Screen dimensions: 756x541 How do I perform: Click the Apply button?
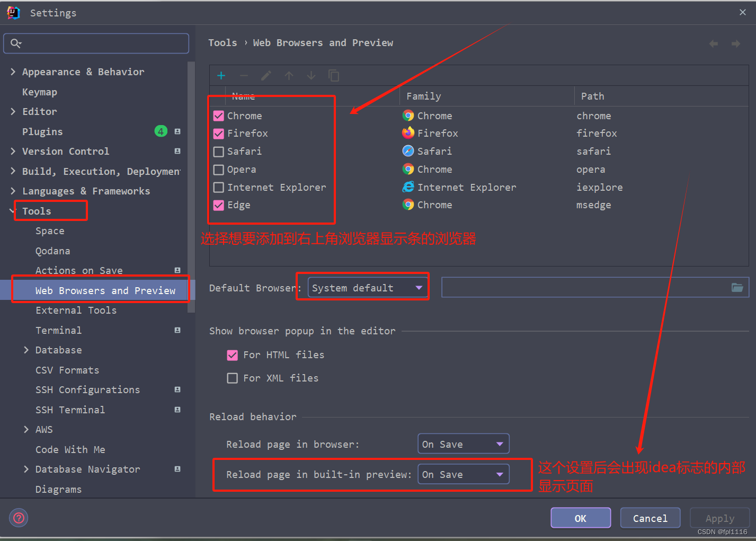tap(719, 518)
